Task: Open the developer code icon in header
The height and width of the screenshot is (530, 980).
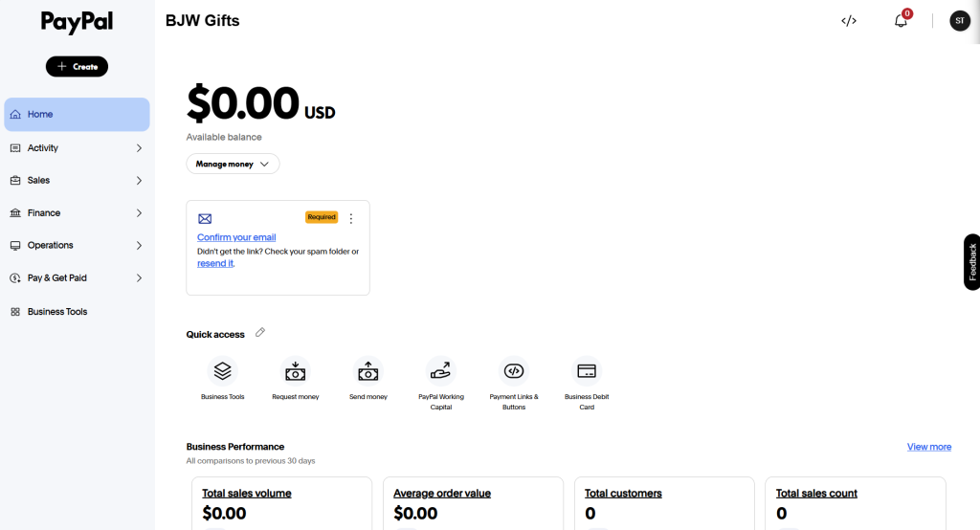Action: click(848, 21)
